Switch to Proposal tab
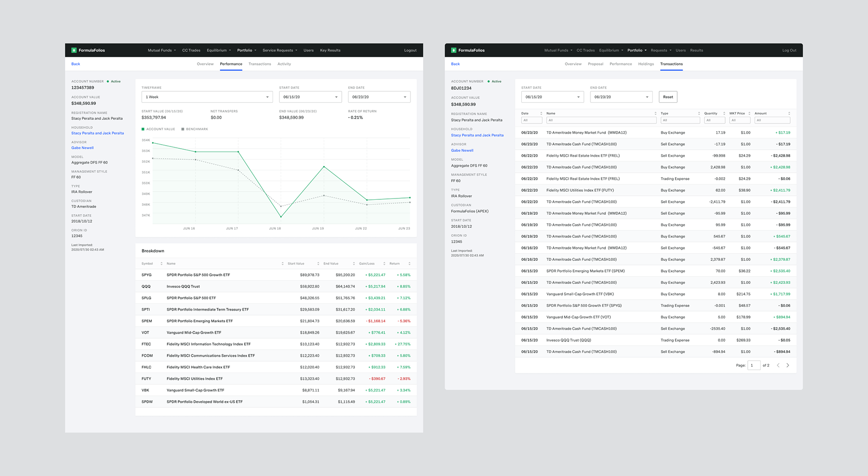Image resolution: width=868 pixels, height=476 pixels. (595, 64)
